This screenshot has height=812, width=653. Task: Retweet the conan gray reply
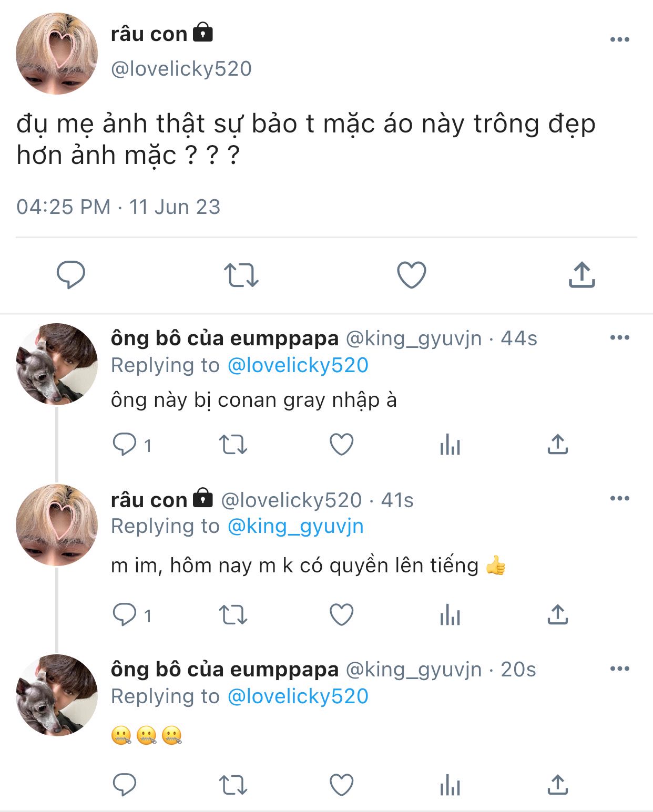pyautogui.click(x=233, y=445)
